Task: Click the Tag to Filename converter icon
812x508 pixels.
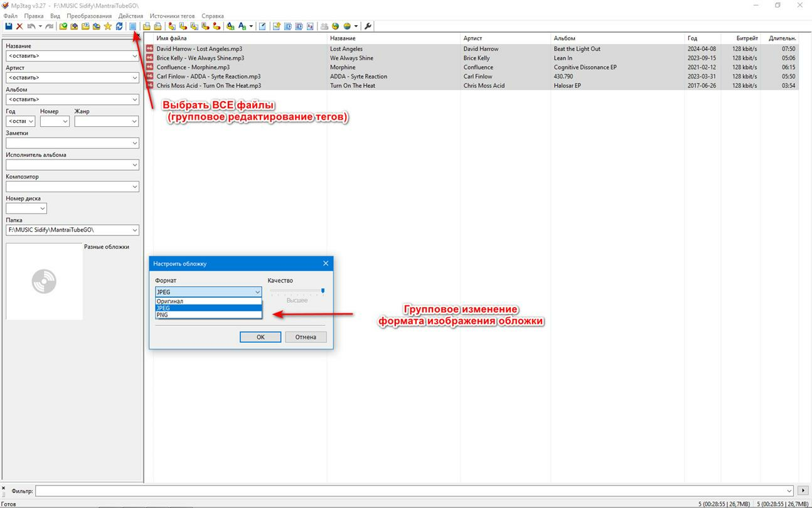Action: (x=172, y=26)
